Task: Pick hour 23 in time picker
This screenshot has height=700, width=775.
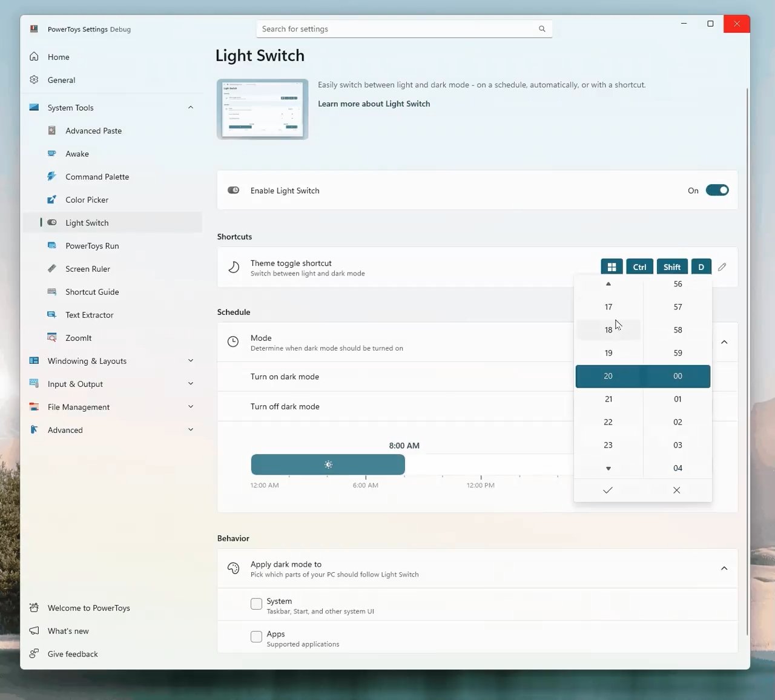Action: click(x=608, y=445)
